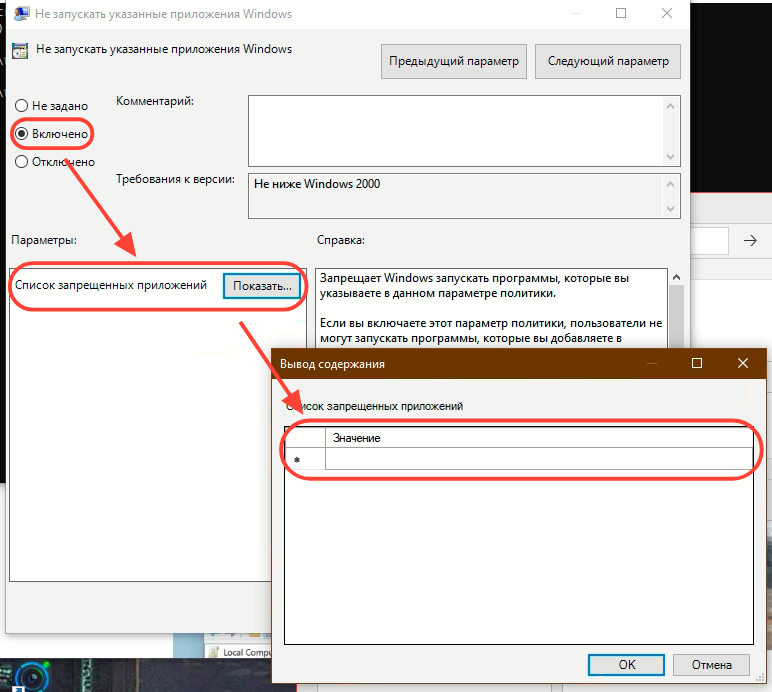Open the list with the "Показать..." button
The height and width of the screenshot is (692, 772).
pyautogui.click(x=262, y=286)
